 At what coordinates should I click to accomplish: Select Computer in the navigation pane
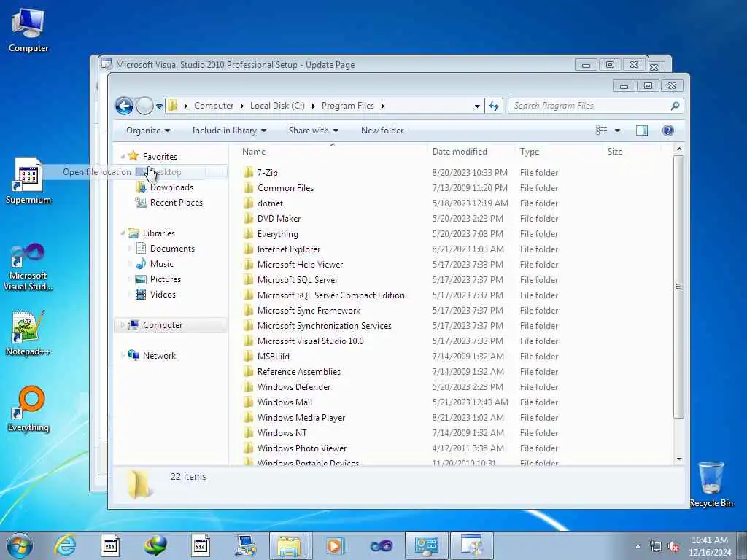(x=163, y=325)
